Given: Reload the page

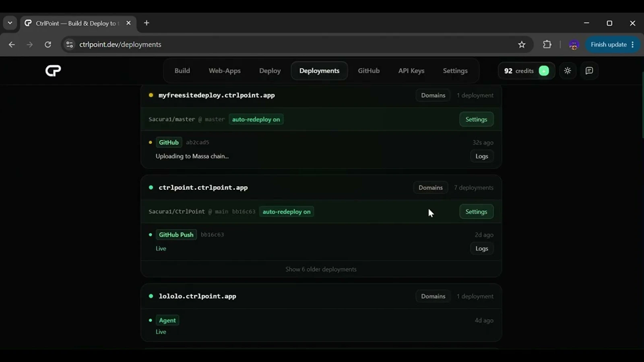Looking at the screenshot, I should pos(48,45).
